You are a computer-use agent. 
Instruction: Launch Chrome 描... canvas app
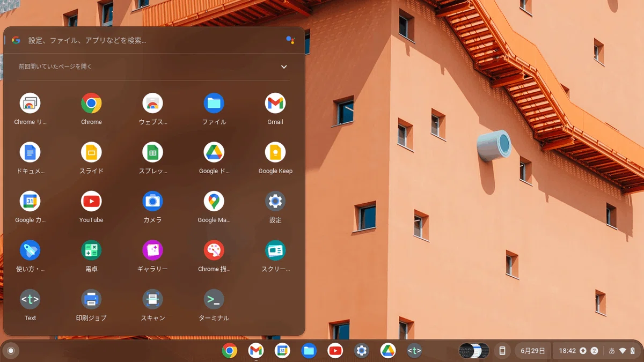click(x=214, y=250)
